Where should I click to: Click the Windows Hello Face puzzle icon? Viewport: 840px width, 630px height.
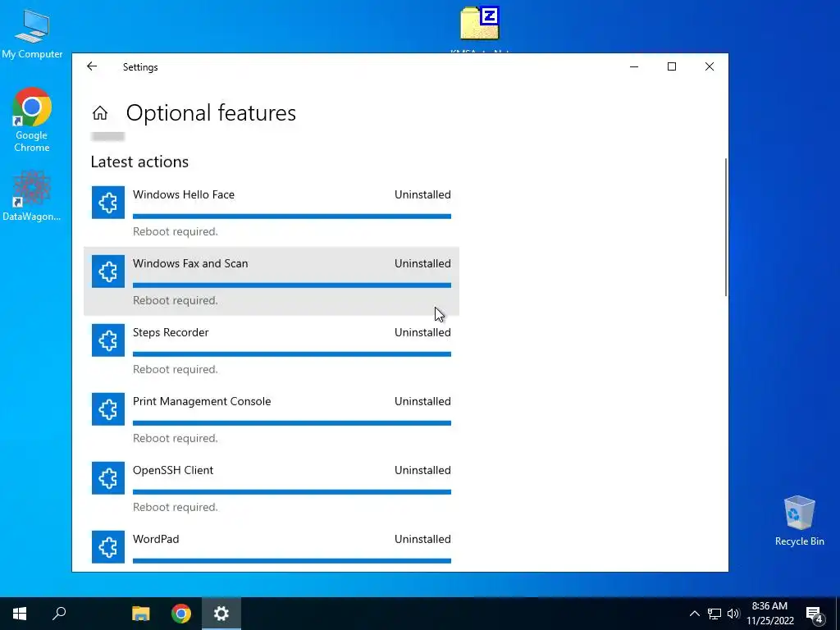[x=108, y=203]
